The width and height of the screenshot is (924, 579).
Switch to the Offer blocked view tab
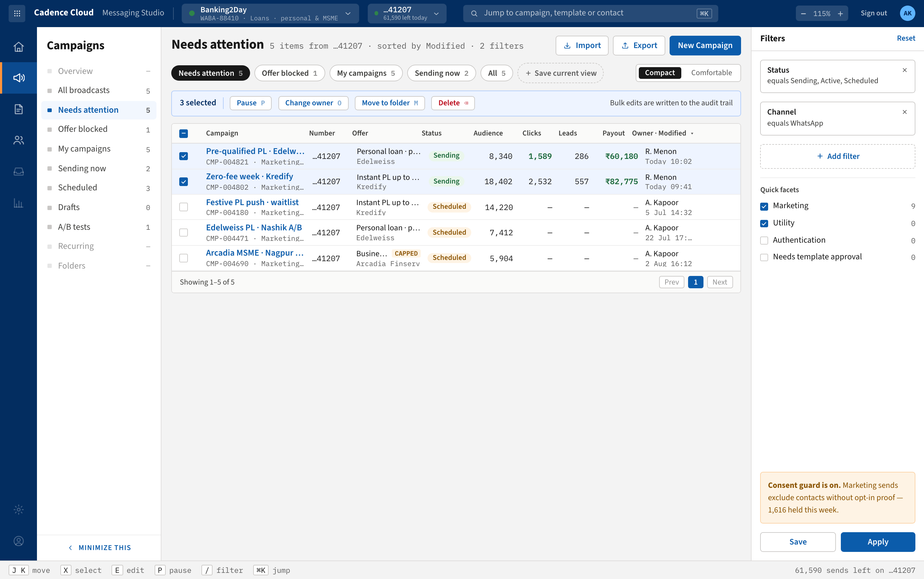coord(290,73)
